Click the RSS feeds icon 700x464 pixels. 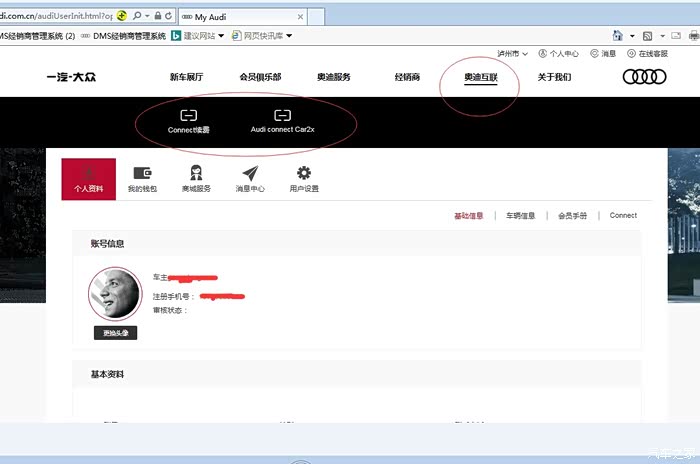click(647, 36)
